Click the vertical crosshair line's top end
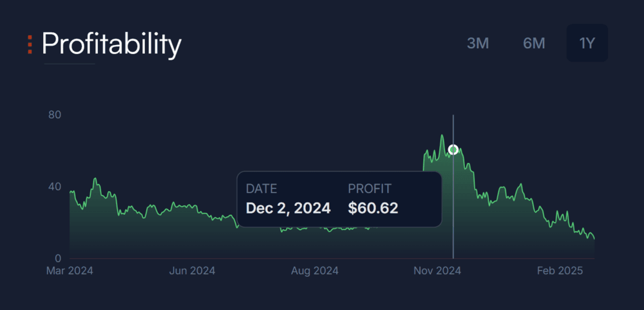The width and height of the screenshot is (644, 310). [x=453, y=117]
